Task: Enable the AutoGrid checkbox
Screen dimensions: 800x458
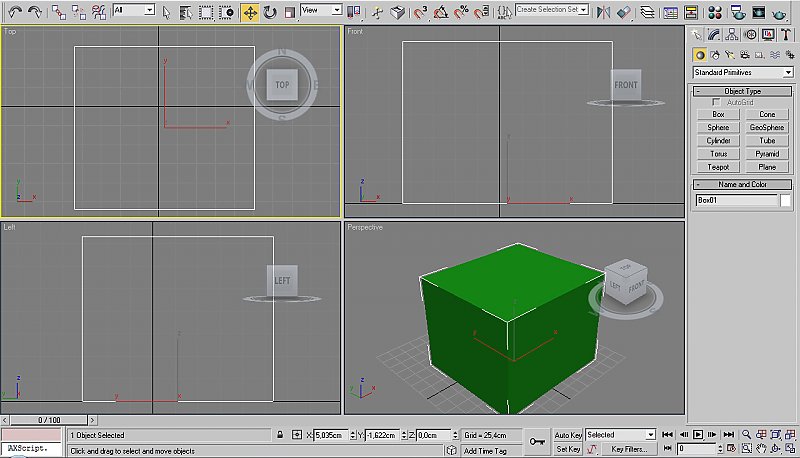Action: pos(716,102)
